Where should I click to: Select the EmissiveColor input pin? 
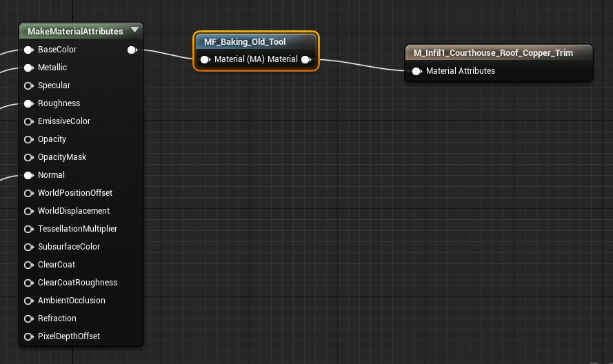pos(28,121)
